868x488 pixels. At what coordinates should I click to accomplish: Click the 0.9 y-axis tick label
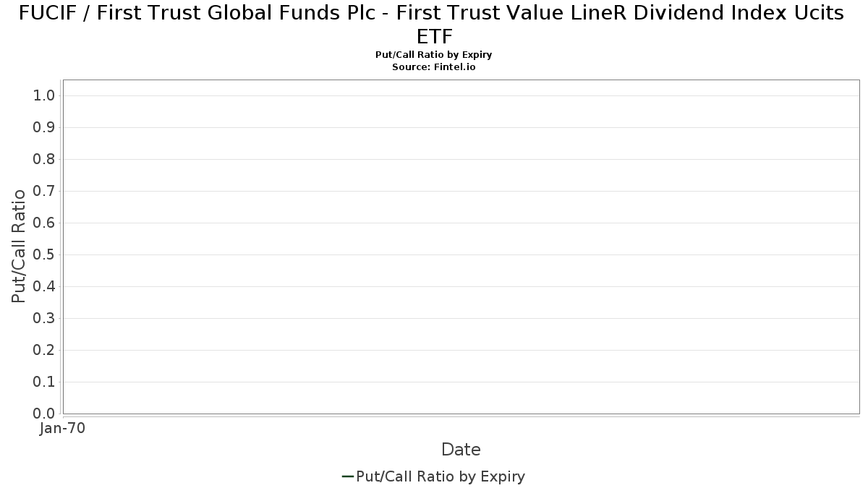(x=44, y=127)
